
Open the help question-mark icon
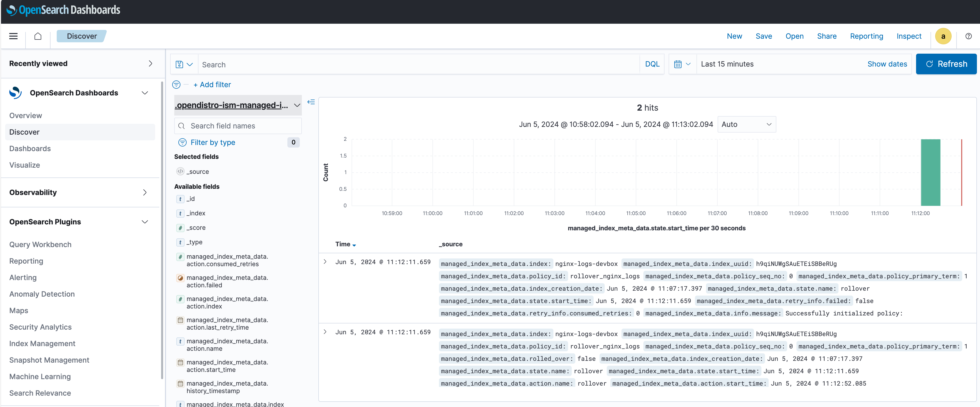(968, 36)
